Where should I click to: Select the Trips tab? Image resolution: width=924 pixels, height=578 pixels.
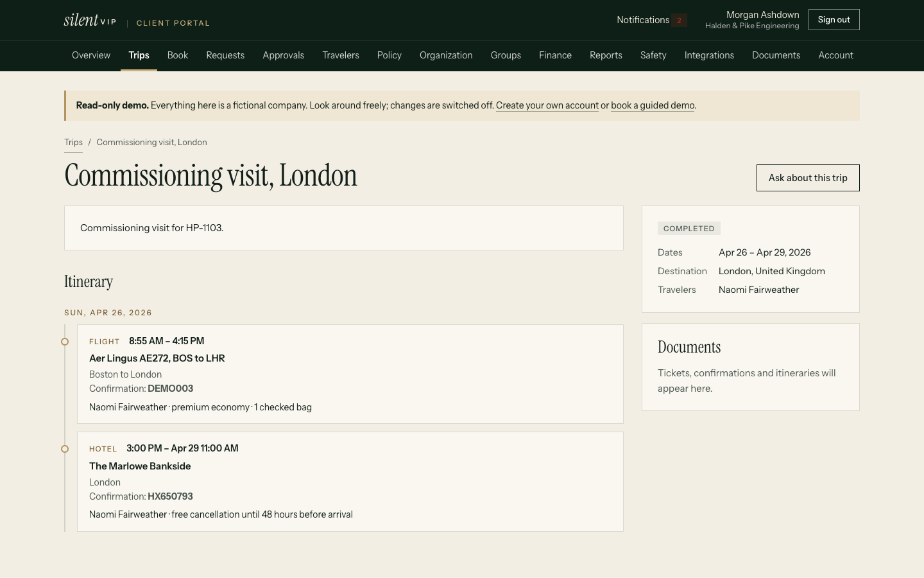click(139, 55)
